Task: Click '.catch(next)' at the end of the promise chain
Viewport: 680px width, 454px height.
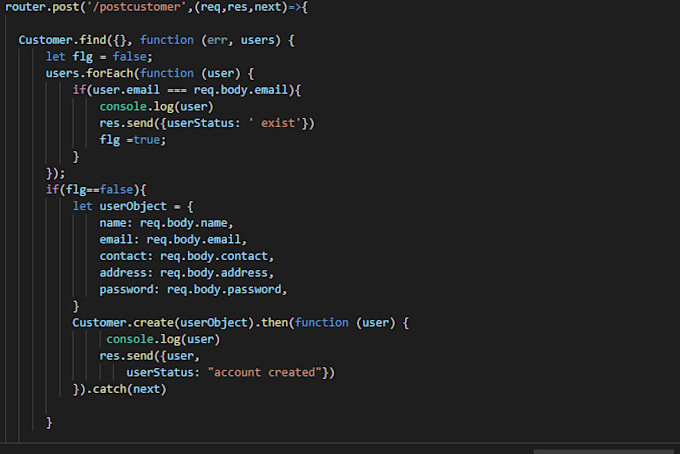Action: [126, 389]
